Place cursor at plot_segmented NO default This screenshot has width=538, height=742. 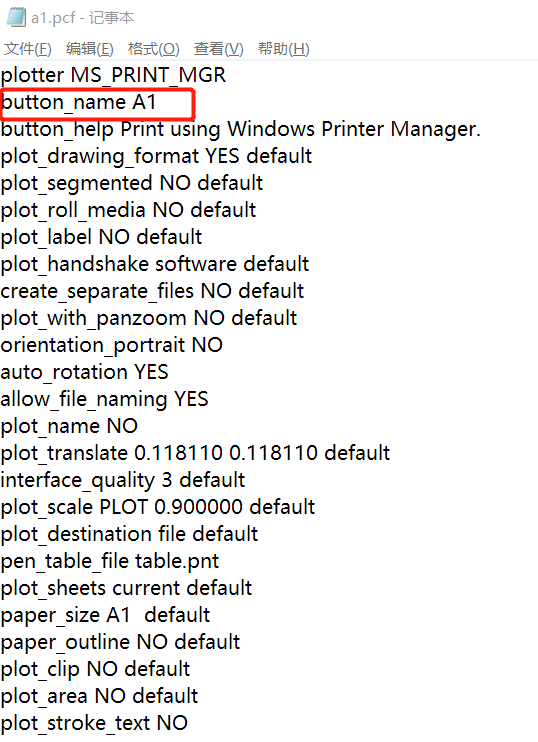(x=132, y=184)
